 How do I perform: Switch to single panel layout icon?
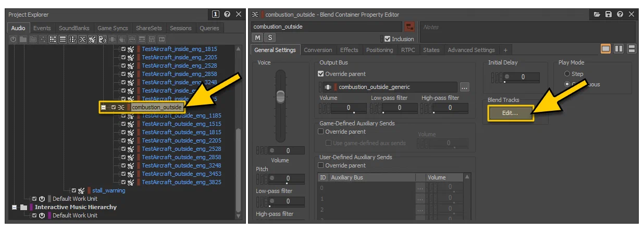click(605, 48)
